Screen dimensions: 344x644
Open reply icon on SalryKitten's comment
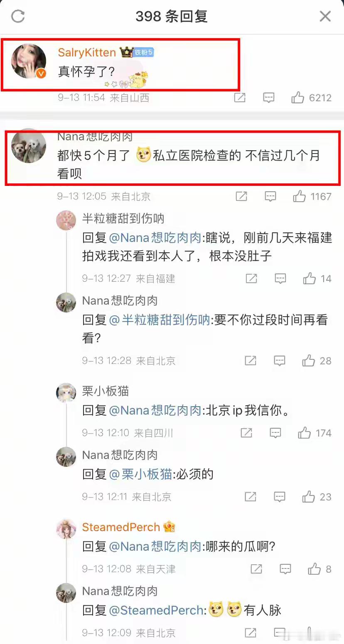269,98
